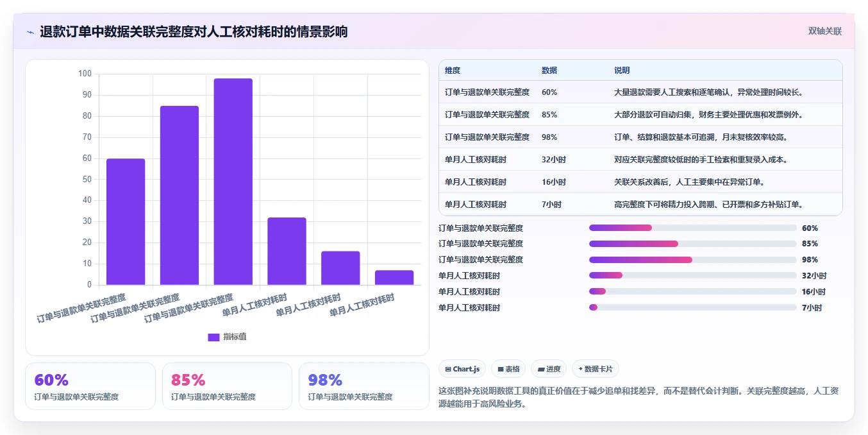Click the y-axis label 50

pos(87,180)
